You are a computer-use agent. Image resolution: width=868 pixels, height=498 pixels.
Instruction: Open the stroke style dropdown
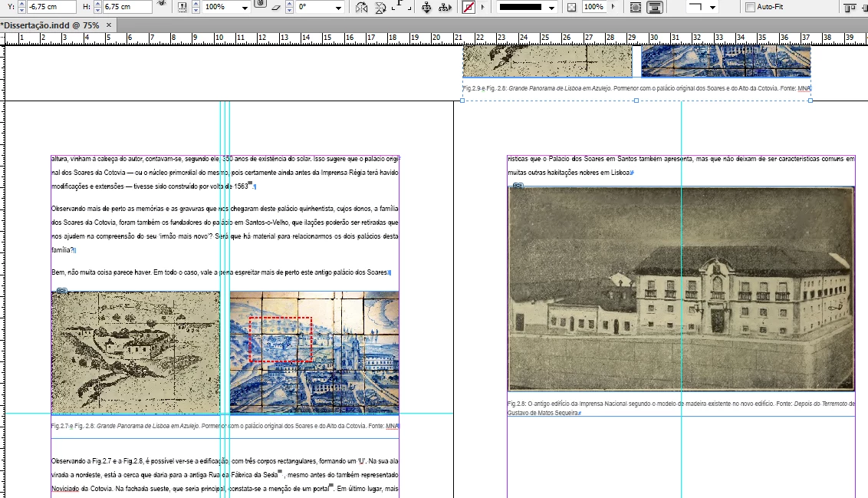[x=551, y=7]
